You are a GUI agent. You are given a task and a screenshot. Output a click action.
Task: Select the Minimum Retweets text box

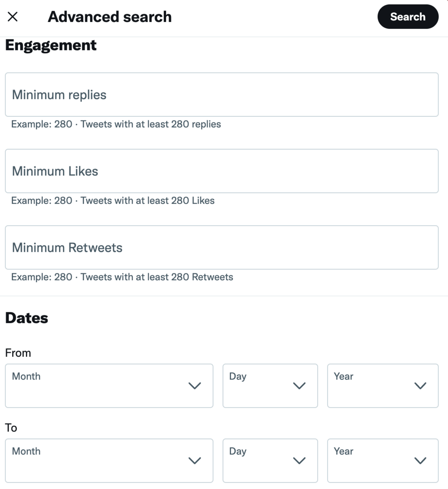[x=222, y=247]
